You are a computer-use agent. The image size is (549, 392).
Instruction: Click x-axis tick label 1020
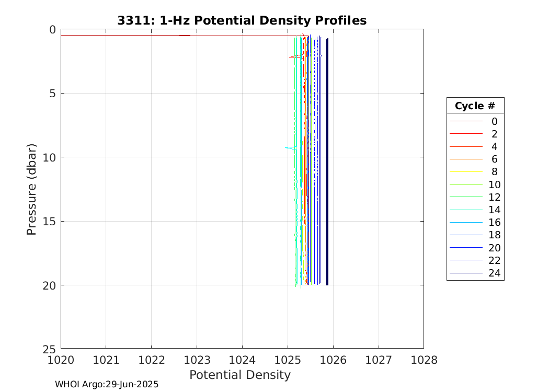(x=61, y=360)
